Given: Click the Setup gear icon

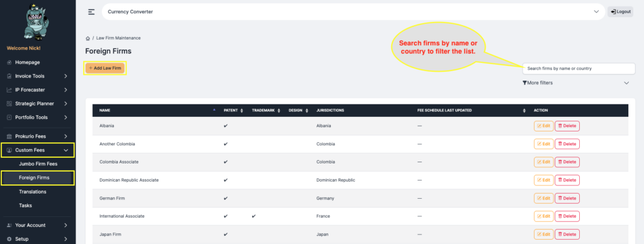Looking at the screenshot, I should click(9, 239).
